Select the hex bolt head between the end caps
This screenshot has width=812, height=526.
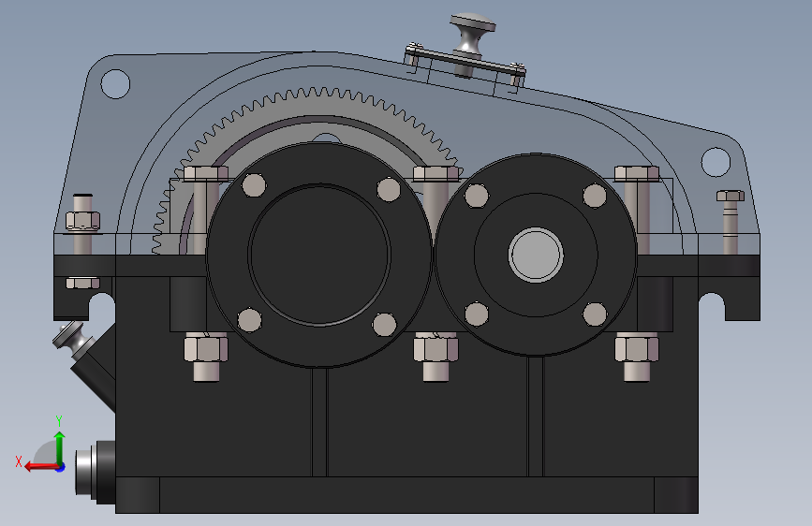tap(436, 173)
